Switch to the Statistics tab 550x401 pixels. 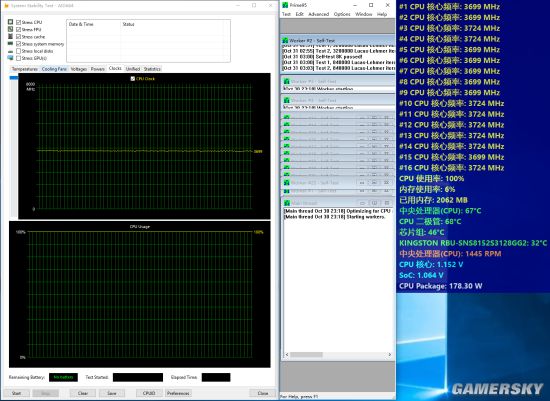pyautogui.click(x=152, y=69)
